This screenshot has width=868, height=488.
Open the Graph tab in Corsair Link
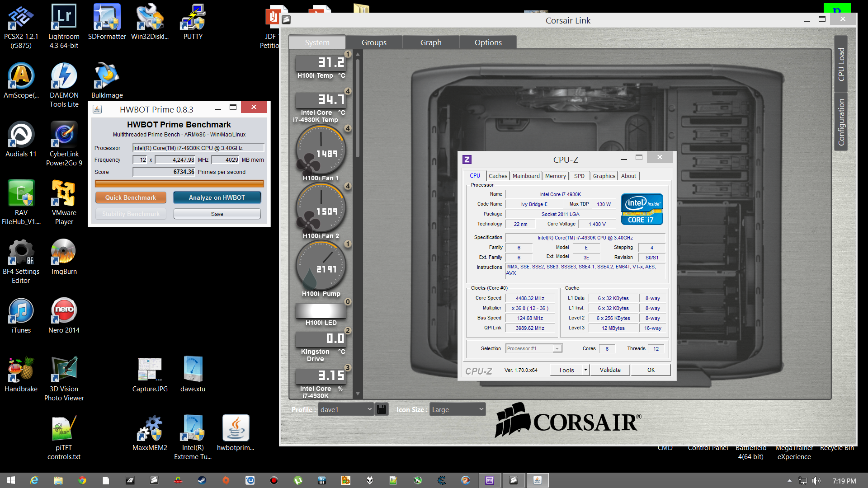click(431, 42)
